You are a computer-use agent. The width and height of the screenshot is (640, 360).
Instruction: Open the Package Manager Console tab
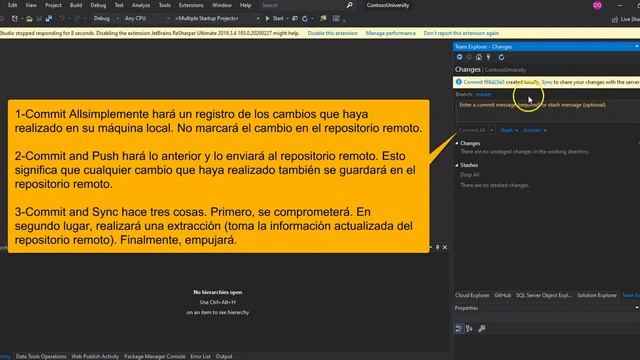tap(155, 356)
